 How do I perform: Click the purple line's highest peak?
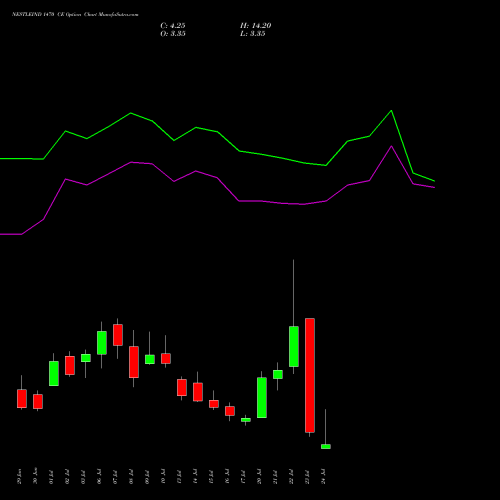pyautogui.click(x=391, y=146)
